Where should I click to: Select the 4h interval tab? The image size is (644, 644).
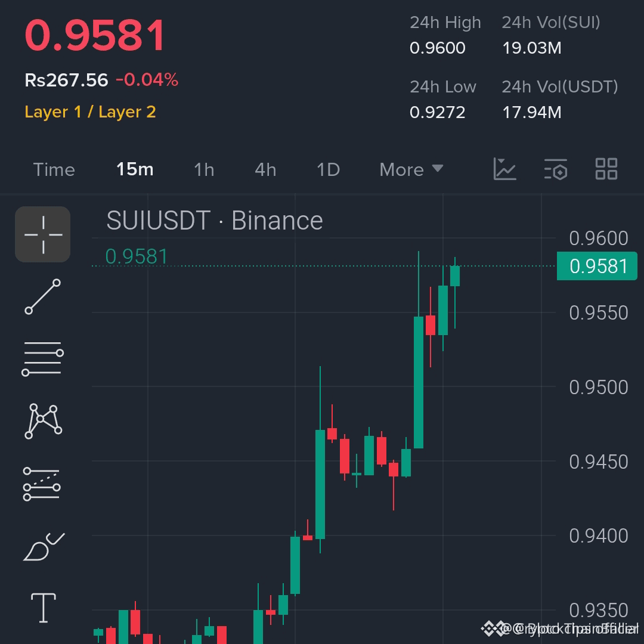click(x=265, y=169)
